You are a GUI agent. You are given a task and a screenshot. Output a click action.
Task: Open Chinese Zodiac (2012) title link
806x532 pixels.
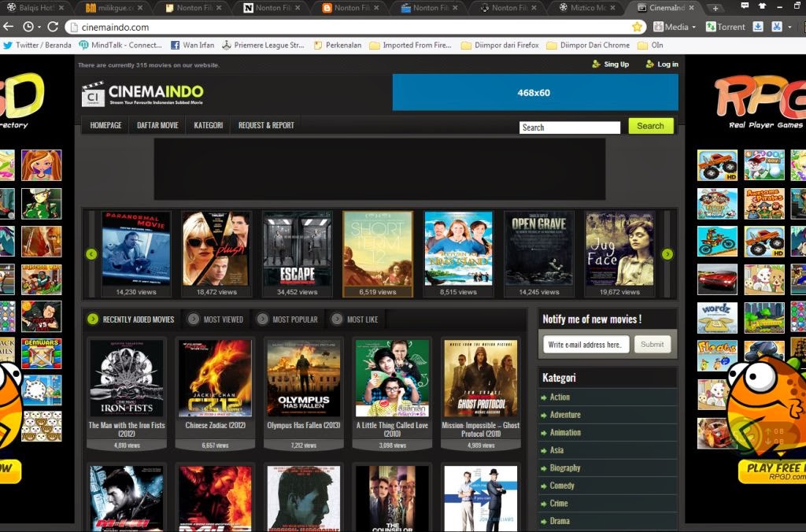[x=216, y=426]
